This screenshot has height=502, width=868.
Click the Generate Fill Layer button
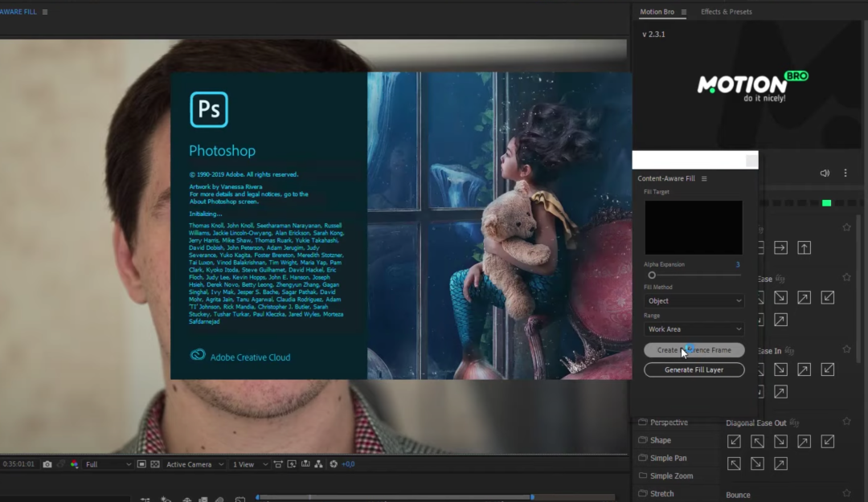click(694, 370)
